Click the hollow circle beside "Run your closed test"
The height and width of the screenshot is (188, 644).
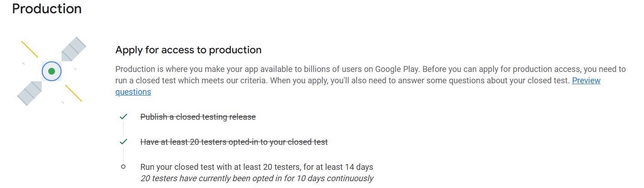point(123,167)
